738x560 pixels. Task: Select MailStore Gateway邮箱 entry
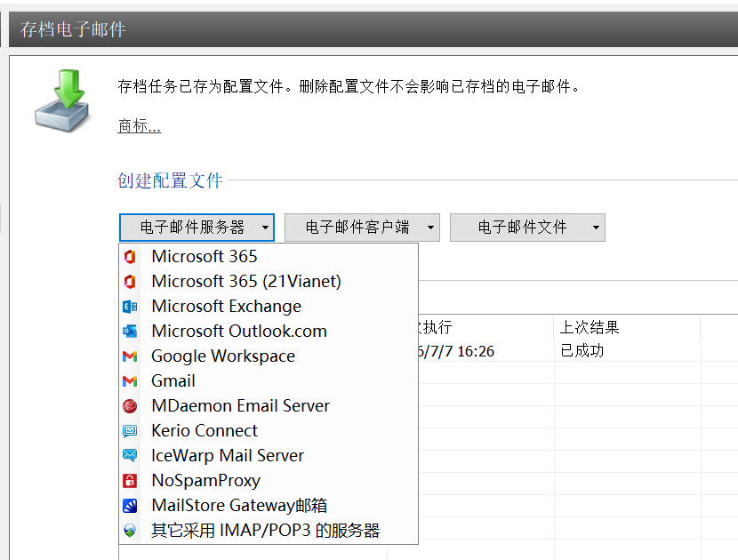269,506
